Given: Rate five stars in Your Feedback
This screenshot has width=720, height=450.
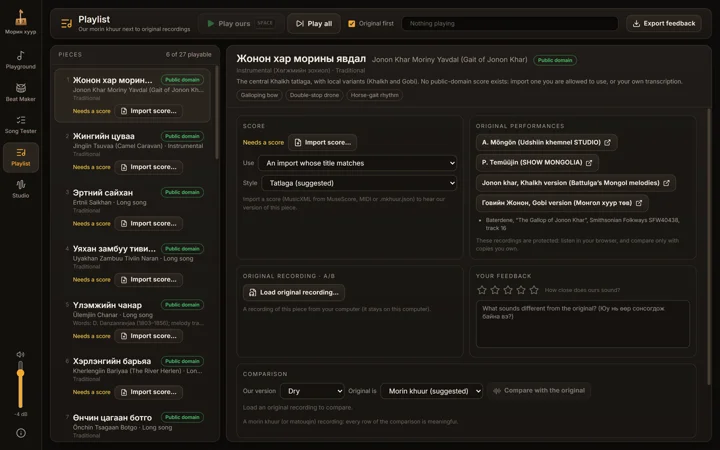Looking at the screenshot, I should click(x=534, y=290).
